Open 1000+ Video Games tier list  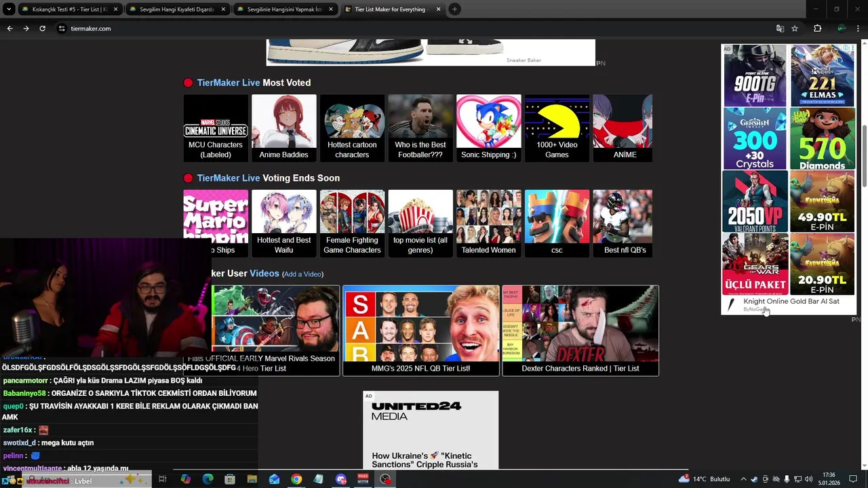tap(557, 128)
